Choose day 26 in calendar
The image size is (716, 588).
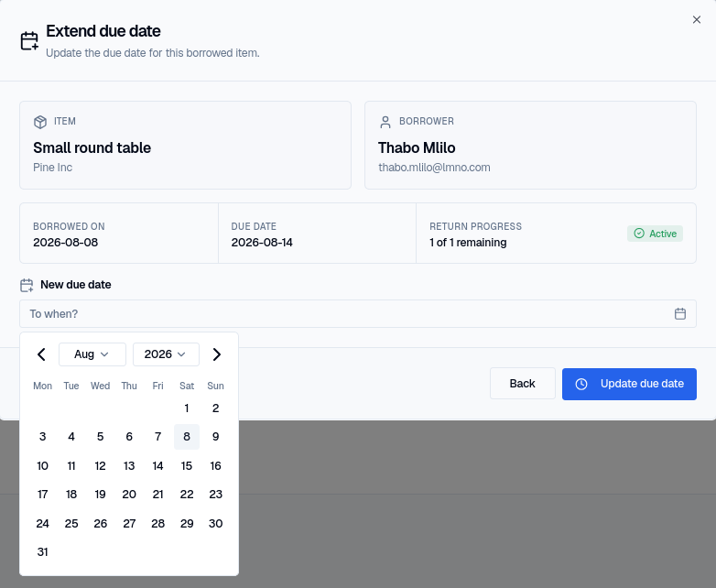tap(100, 523)
